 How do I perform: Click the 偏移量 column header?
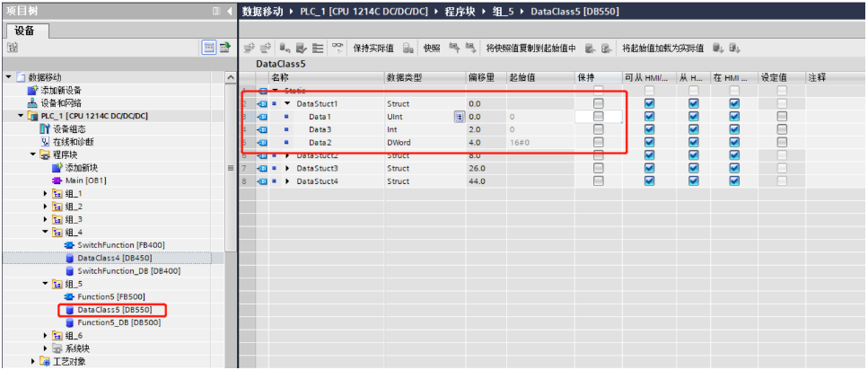pos(487,77)
